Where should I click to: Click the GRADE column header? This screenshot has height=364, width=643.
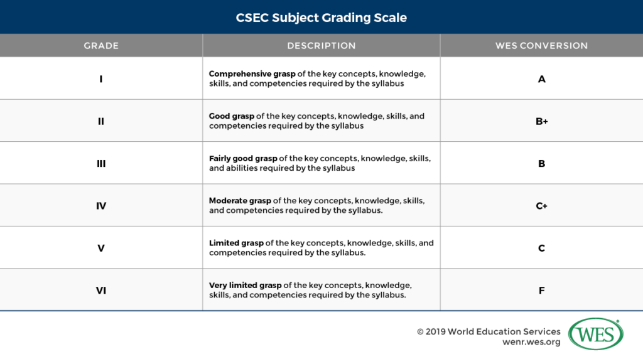(x=101, y=46)
